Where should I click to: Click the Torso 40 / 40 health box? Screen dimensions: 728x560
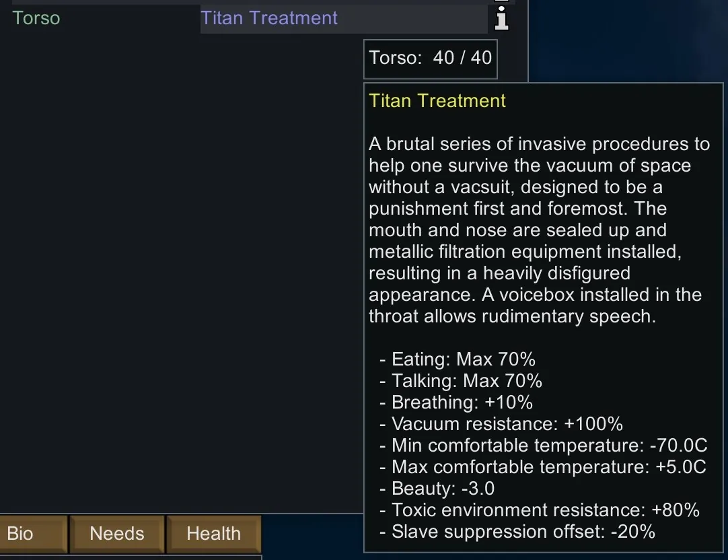[431, 58]
